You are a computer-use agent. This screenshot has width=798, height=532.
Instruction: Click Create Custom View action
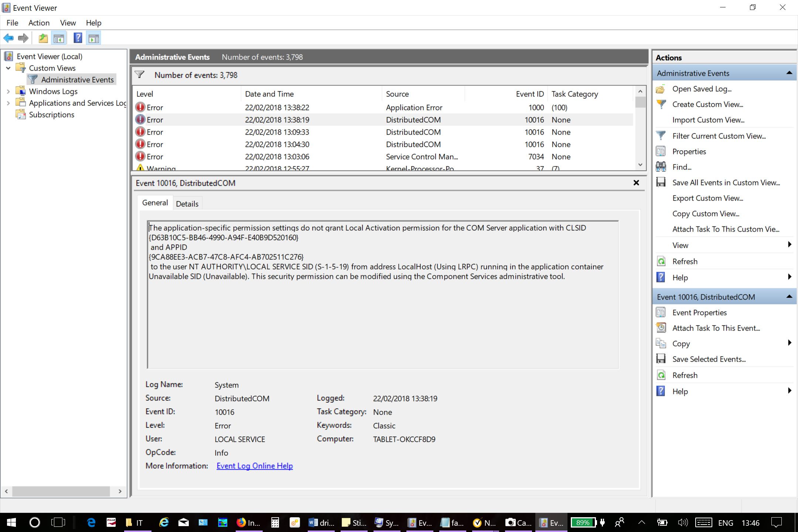707,104
